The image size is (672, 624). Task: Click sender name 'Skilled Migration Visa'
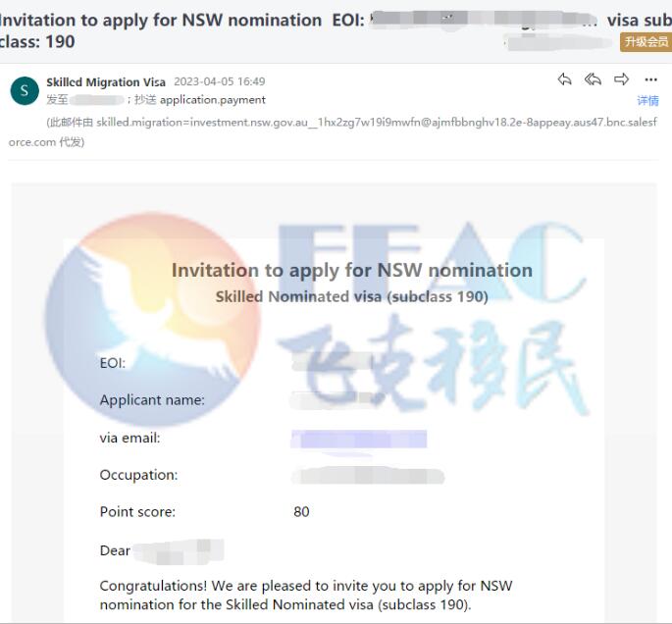[x=106, y=81]
